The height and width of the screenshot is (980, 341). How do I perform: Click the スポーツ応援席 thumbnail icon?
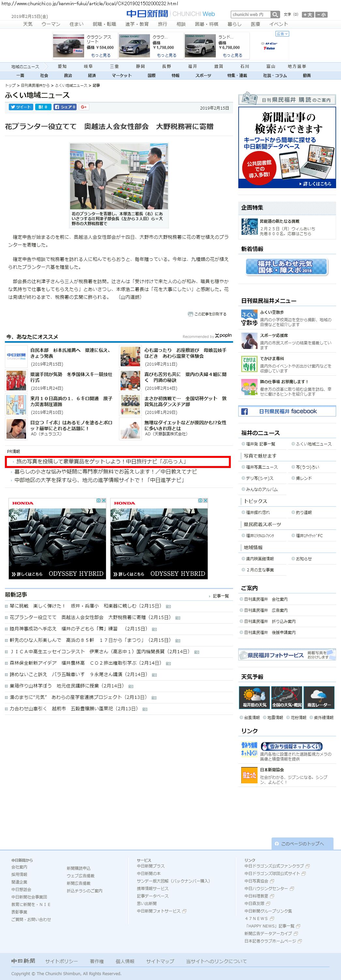tap(249, 341)
